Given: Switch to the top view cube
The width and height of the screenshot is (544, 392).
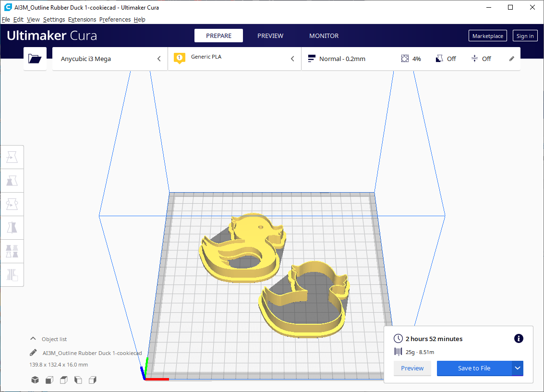Looking at the screenshot, I should [x=63, y=380].
